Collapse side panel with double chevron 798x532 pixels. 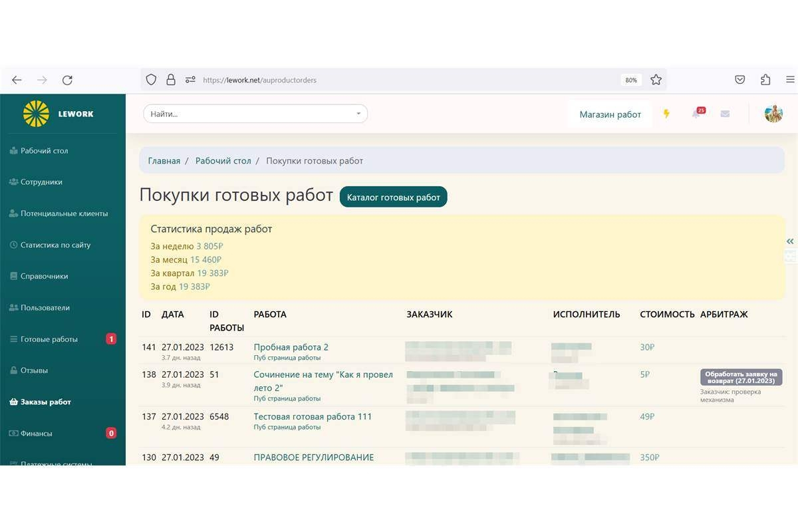tap(790, 241)
